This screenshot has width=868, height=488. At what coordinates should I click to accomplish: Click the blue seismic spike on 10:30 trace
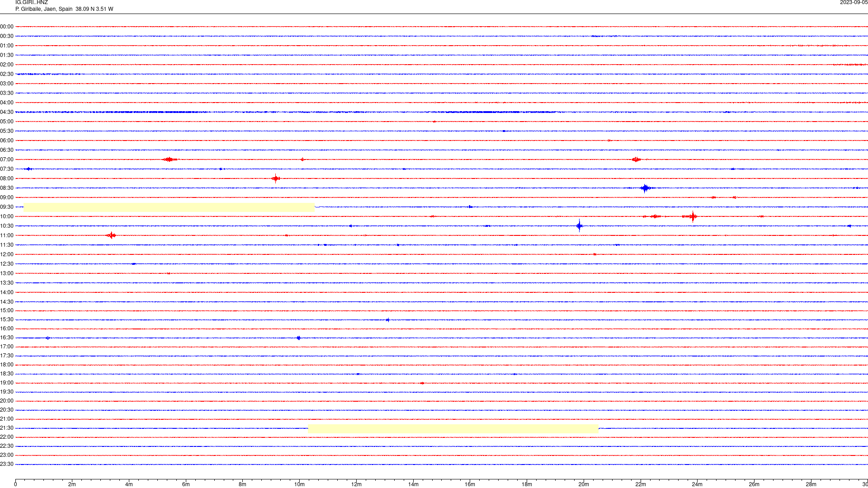coord(580,225)
